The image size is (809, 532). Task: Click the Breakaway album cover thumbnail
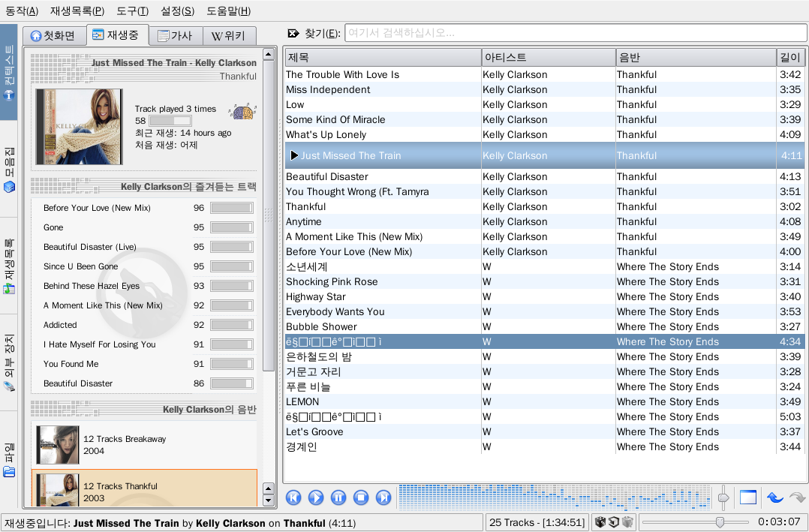(58, 445)
